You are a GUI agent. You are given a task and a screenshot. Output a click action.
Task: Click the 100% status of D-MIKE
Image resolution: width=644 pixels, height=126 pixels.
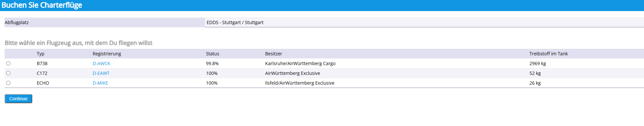click(x=212, y=83)
